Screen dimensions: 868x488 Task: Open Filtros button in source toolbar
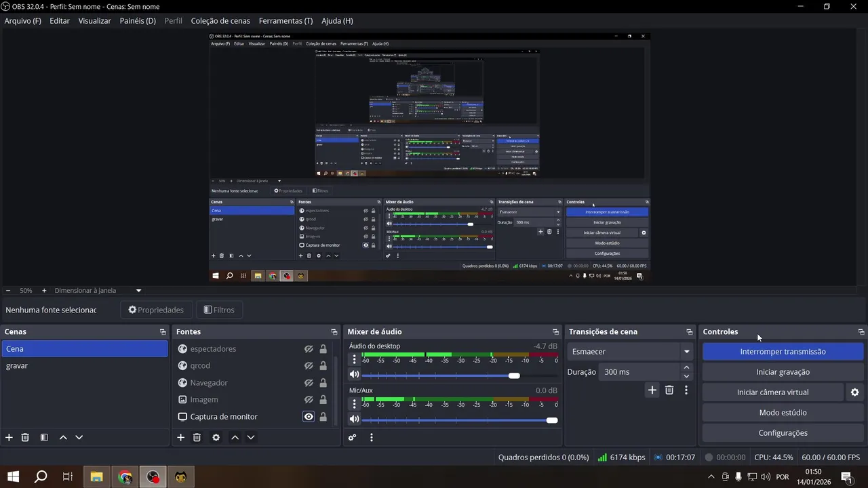(x=219, y=310)
